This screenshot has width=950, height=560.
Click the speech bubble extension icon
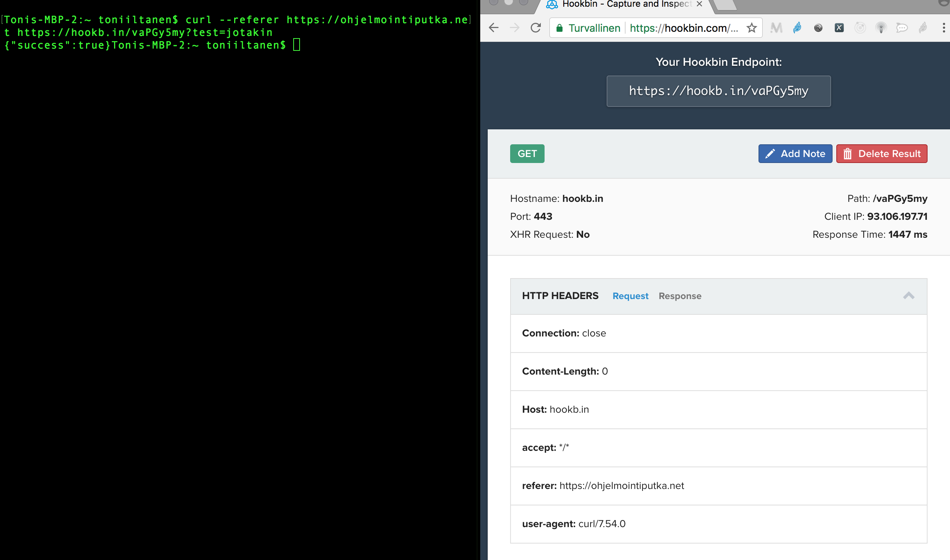pos(902,28)
